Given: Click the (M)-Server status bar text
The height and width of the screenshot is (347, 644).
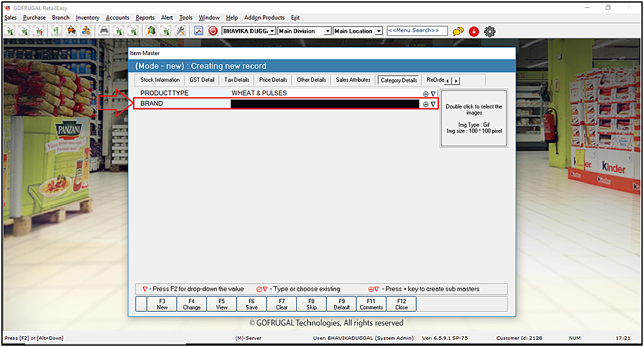Looking at the screenshot, I should [248, 338].
